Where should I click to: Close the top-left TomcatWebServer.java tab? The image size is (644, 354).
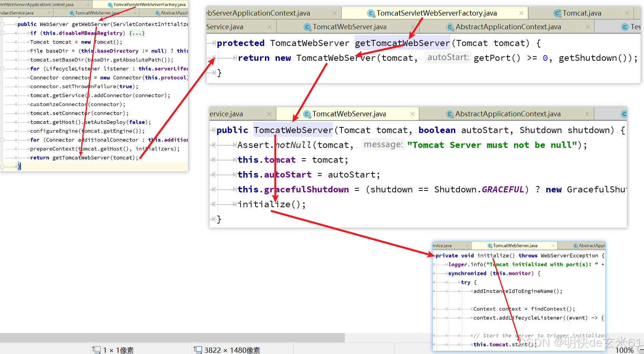pyautogui.click(x=135, y=13)
